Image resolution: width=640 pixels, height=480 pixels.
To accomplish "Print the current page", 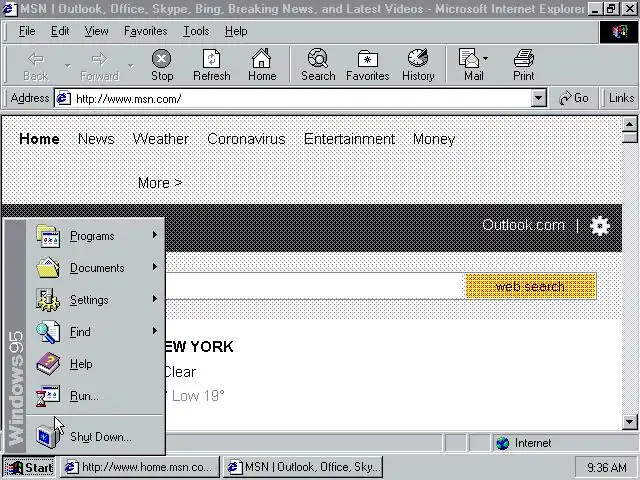I will [524, 66].
